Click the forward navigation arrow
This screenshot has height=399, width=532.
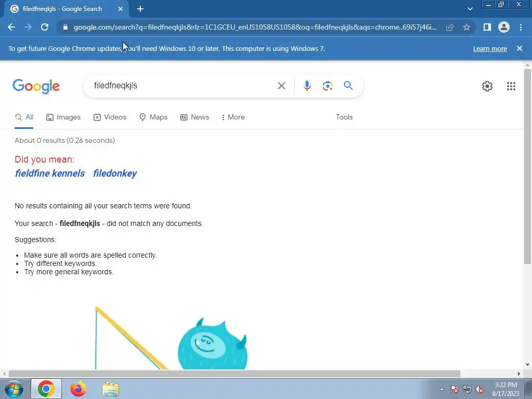click(28, 27)
